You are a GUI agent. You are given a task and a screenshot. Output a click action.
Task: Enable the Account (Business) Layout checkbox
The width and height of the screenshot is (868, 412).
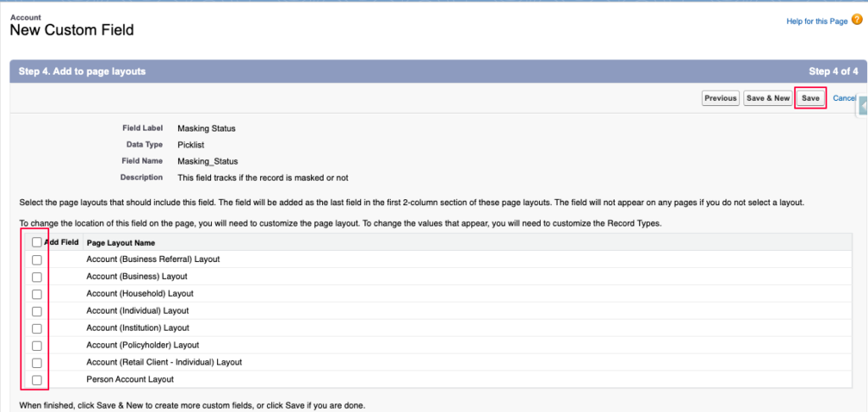tap(36, 276)
